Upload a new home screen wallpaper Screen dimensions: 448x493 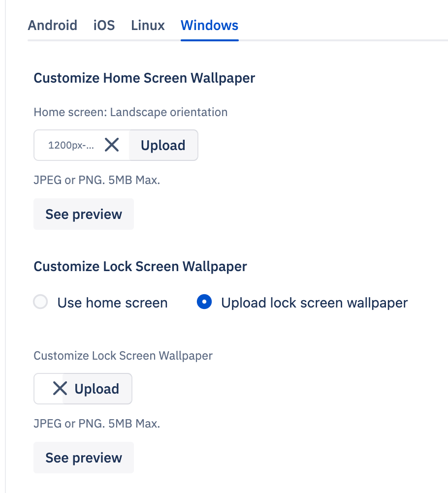pos(163,145)
